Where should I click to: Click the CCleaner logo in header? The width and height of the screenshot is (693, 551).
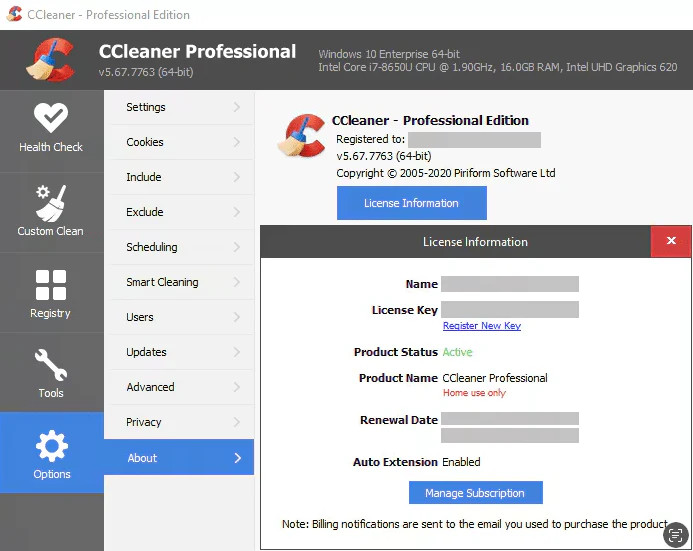(x=50, y=60)
